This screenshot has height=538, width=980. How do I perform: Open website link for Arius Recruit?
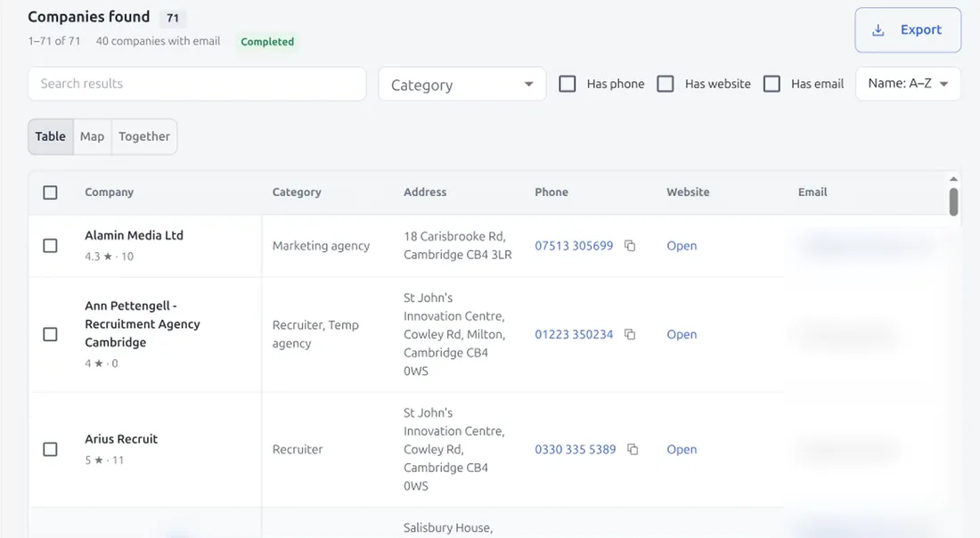[682, 449]
